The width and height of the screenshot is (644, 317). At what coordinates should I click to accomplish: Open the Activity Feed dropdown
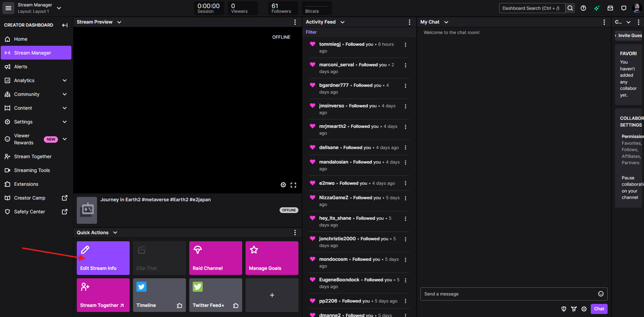coord(343,22)
